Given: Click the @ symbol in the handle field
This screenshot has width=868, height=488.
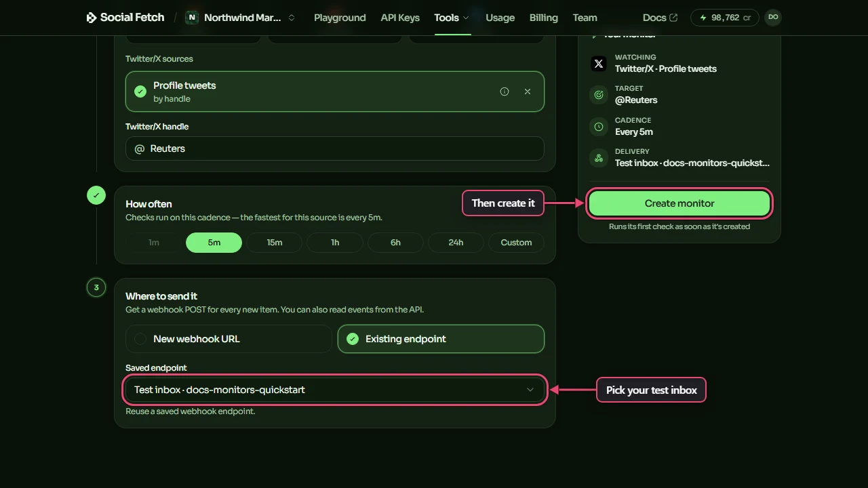Looking at the screenshot, I should (140, 148).
